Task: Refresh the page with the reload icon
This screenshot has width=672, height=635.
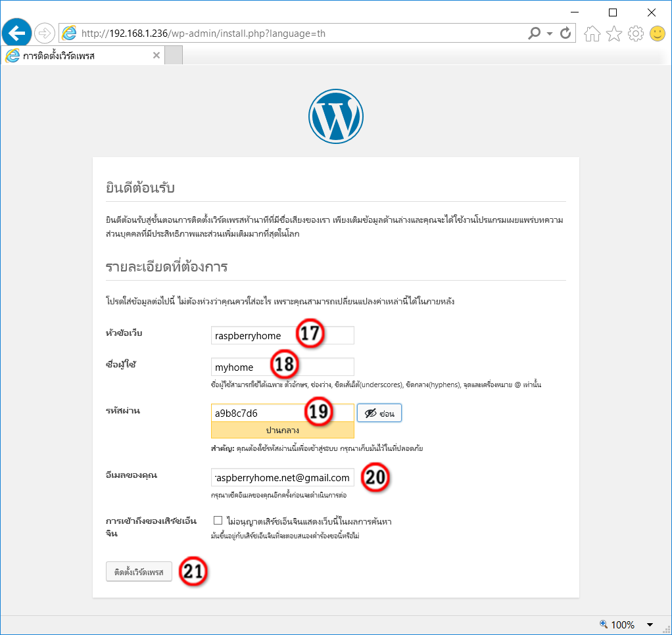Action: pos(565,33)
